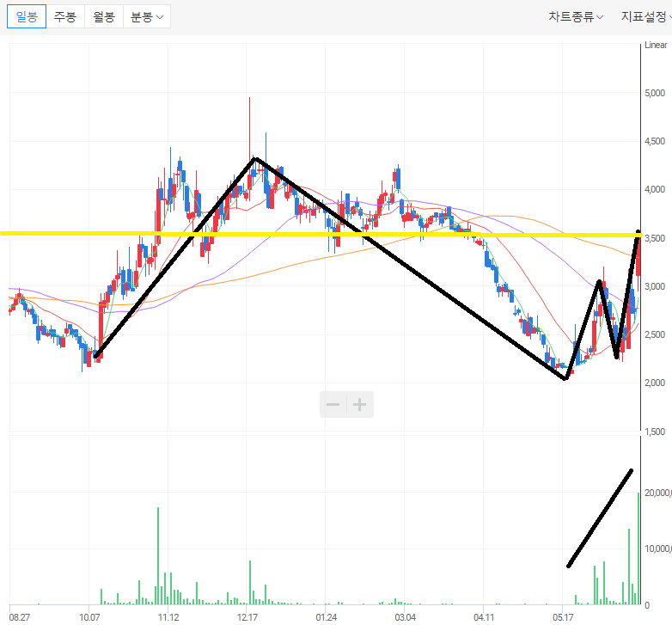Click the 12.17 date axis label
The height and width of the screenshot is (625, 672).
(x=247, y=617)
